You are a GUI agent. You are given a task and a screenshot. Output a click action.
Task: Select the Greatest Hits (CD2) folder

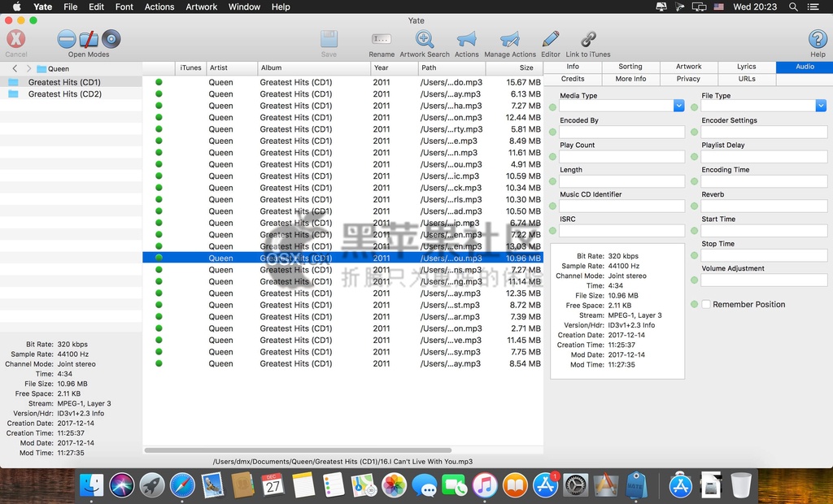(x=71, y=94)
